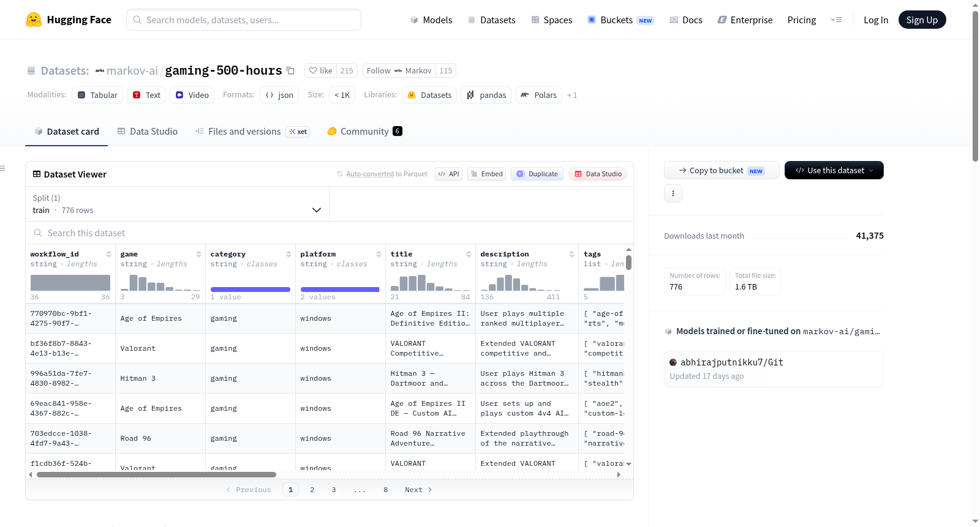Open the Buckets menu item
This screenshot has width=980, height=527.
[x=620, y=20]
